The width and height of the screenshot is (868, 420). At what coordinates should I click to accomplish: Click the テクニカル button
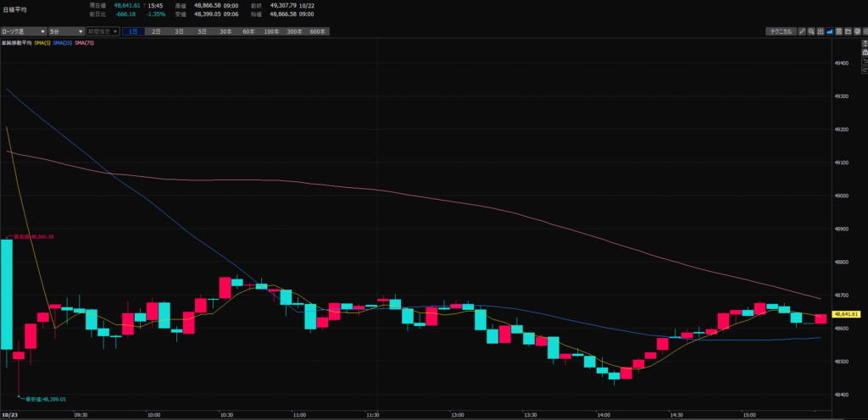tap(779, 31)
